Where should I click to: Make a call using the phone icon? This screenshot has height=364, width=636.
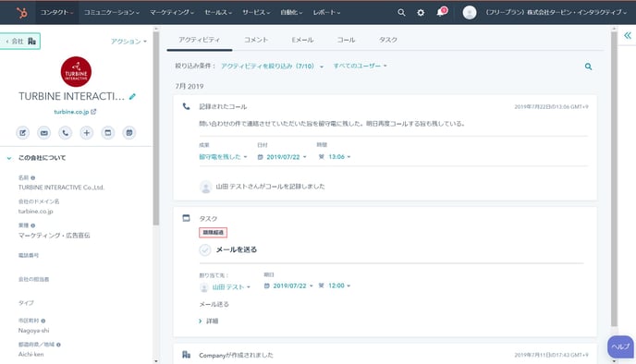pos(65,132)
